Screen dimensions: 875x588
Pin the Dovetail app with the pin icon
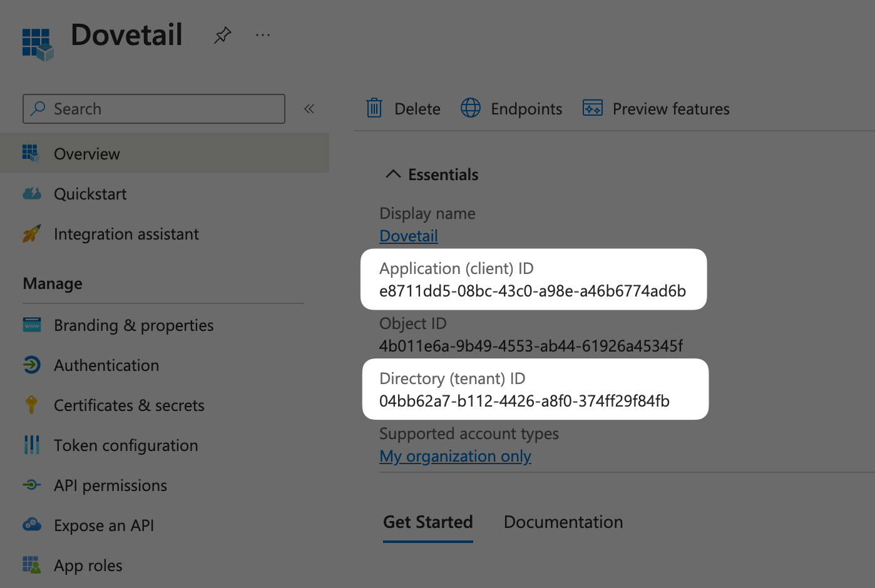222,35
